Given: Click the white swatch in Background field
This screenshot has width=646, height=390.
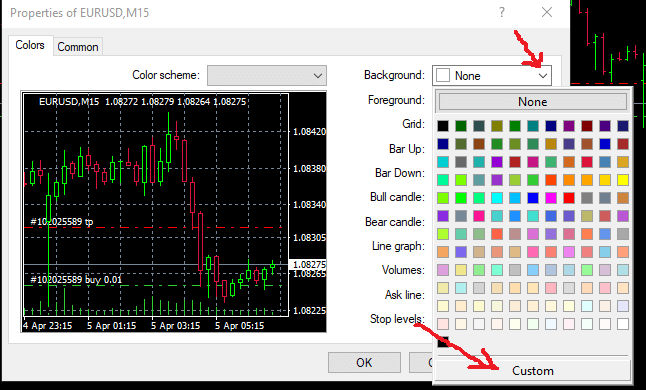Looking at the screenshot, I should (x=443, y=76).
